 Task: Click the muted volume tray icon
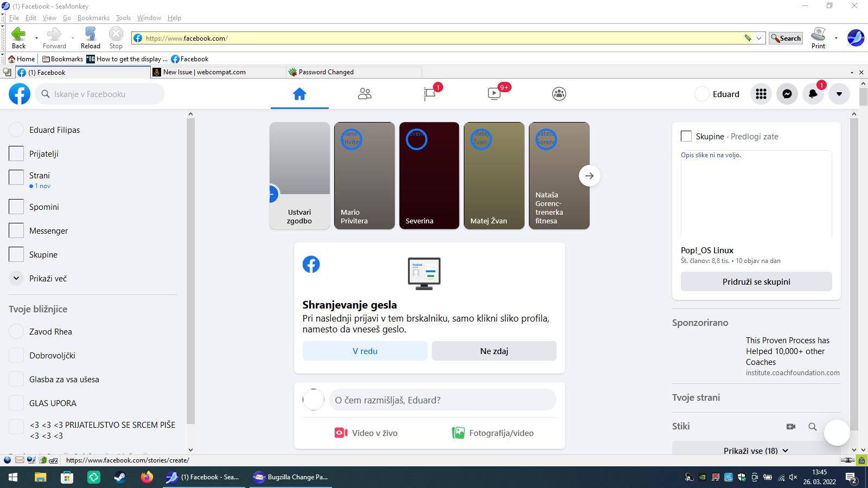(x=793, y=478)
